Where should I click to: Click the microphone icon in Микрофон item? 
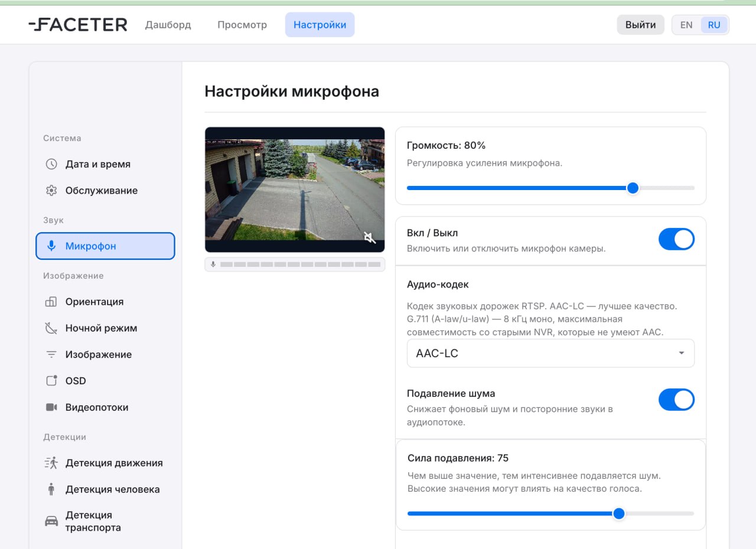(51, 246)
